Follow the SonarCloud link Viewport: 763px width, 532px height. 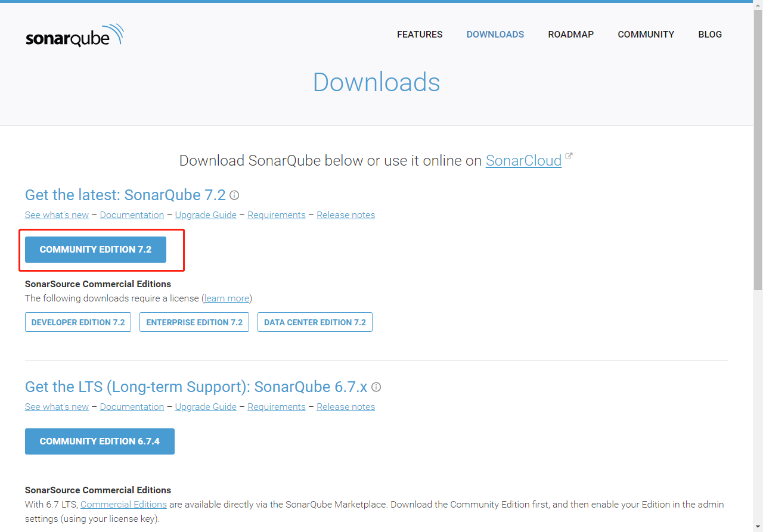tap(523, 161)
